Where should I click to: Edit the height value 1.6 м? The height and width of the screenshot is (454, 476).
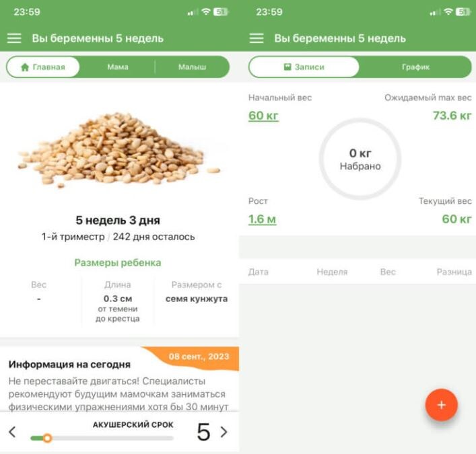tap(262, 219)
